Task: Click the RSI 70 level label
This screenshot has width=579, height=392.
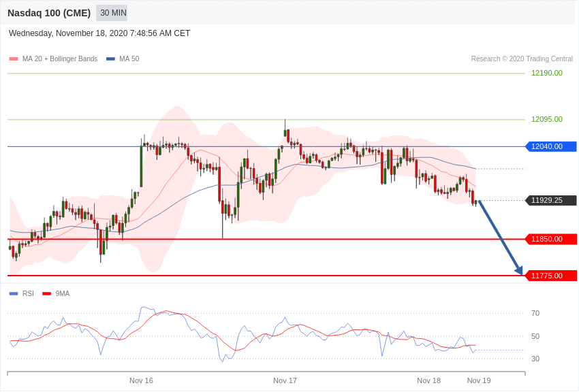Action: [x=535, y=314]
